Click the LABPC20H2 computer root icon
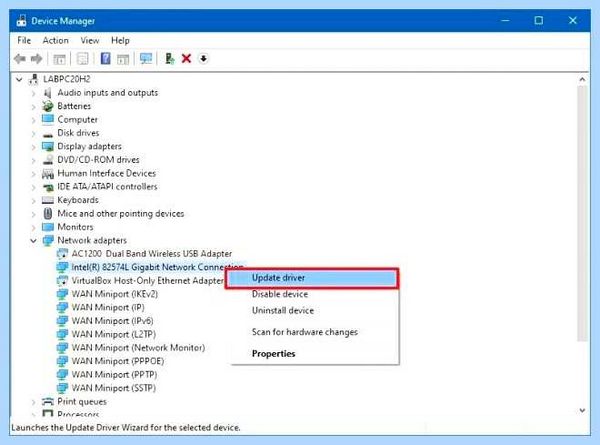Screen dimensions: 600x445 click(x=34, y=79)
